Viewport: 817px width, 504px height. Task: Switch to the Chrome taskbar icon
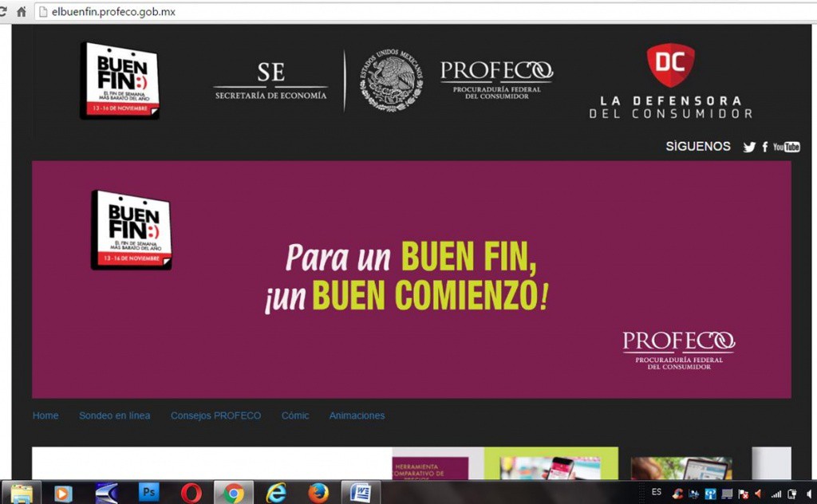click(234, 493)
